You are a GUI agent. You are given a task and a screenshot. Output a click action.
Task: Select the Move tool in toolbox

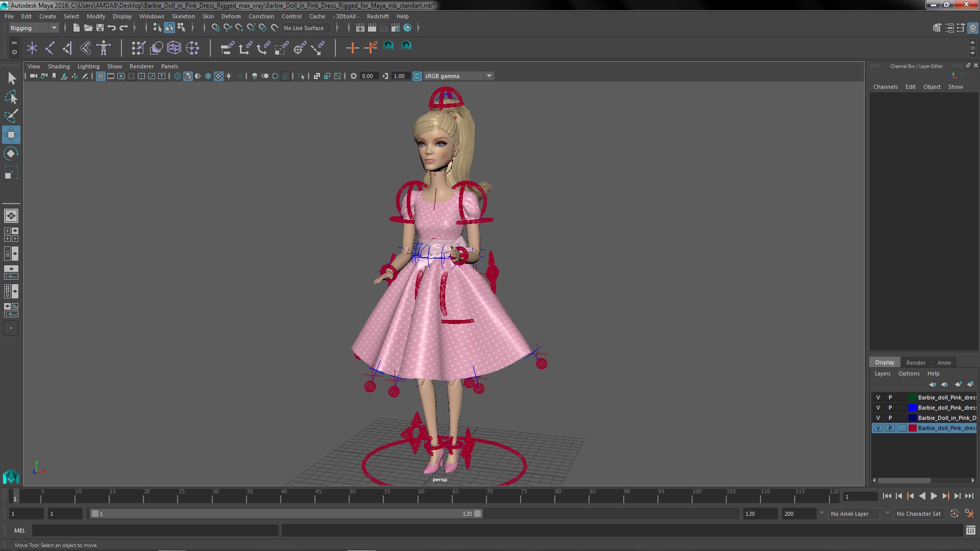click(x=11, y=135)
